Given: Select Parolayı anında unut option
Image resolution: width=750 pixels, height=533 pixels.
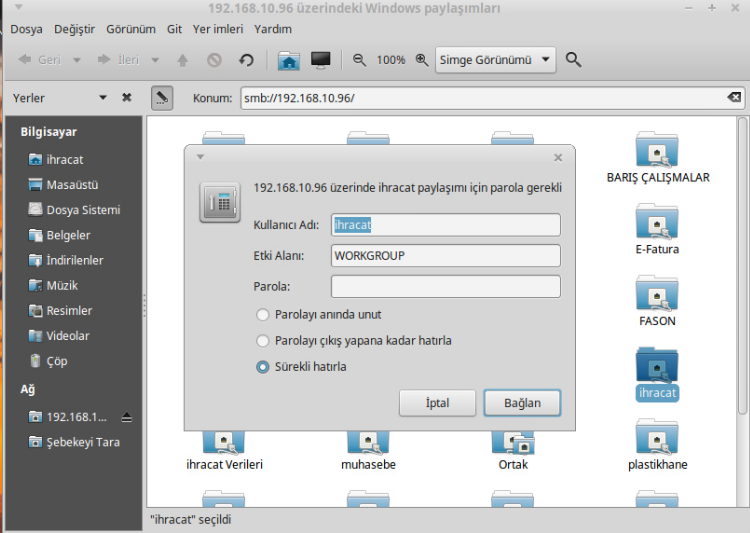Looking at the screenshot, I should pyautogui.click(x=319, y=315).
